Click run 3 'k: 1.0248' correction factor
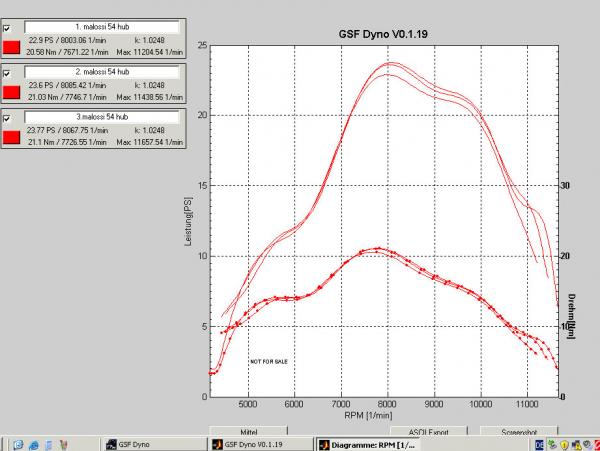This screenshot has width=600, height=451. tap(149, 130)
